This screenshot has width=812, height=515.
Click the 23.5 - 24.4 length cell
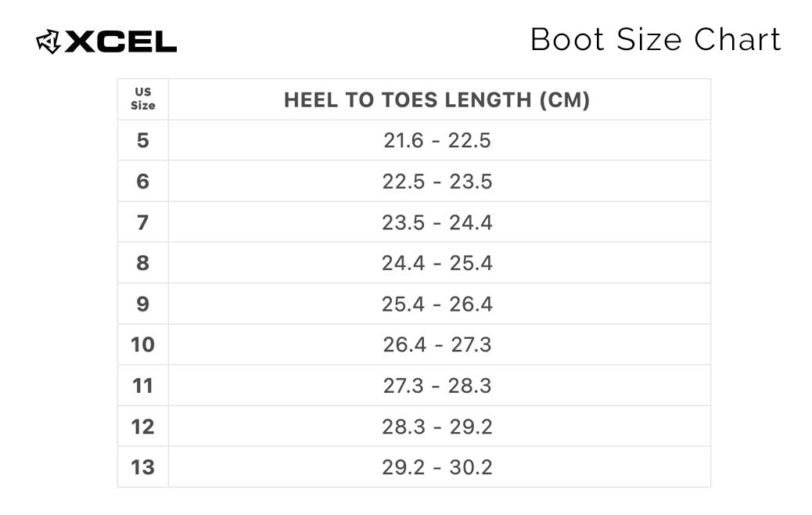pos(437,222)
